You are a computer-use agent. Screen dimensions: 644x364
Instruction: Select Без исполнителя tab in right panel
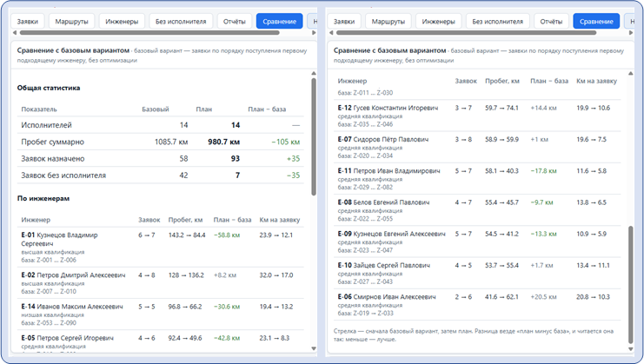497,22
